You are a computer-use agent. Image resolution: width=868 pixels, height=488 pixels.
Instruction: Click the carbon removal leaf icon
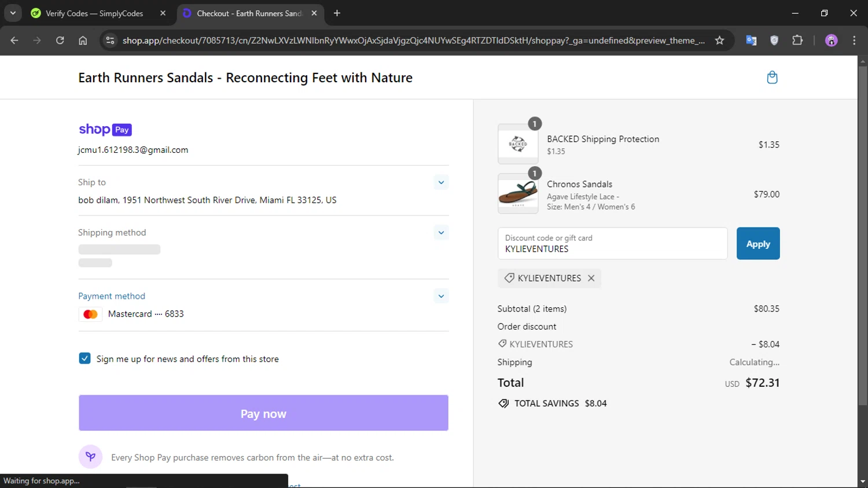tap(90, 457)
